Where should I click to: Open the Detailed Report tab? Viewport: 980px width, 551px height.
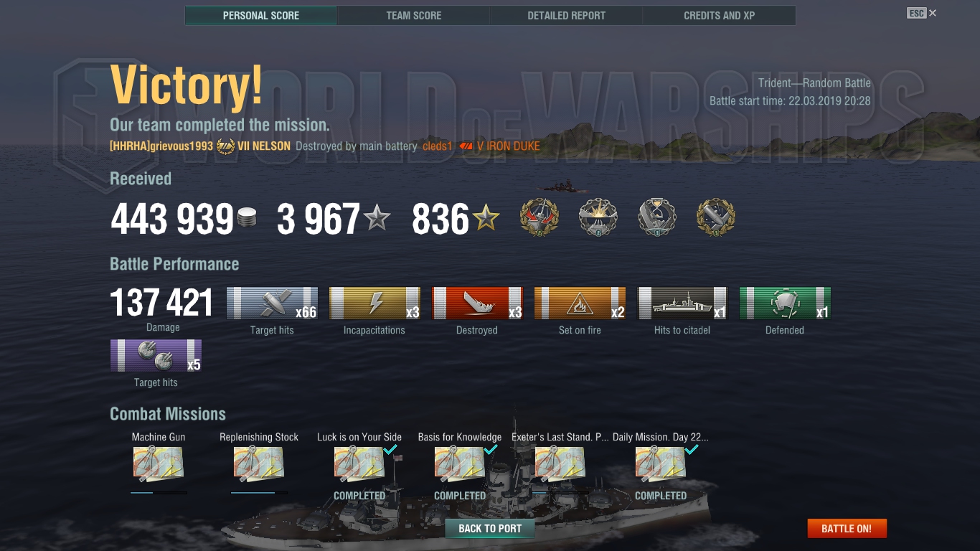pos(567,15)
